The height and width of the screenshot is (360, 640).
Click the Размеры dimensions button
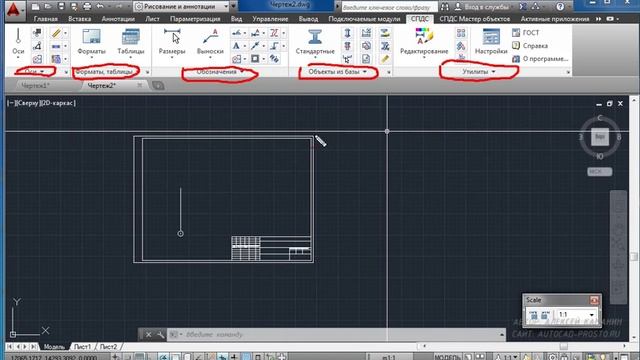(x=172, y=42)
